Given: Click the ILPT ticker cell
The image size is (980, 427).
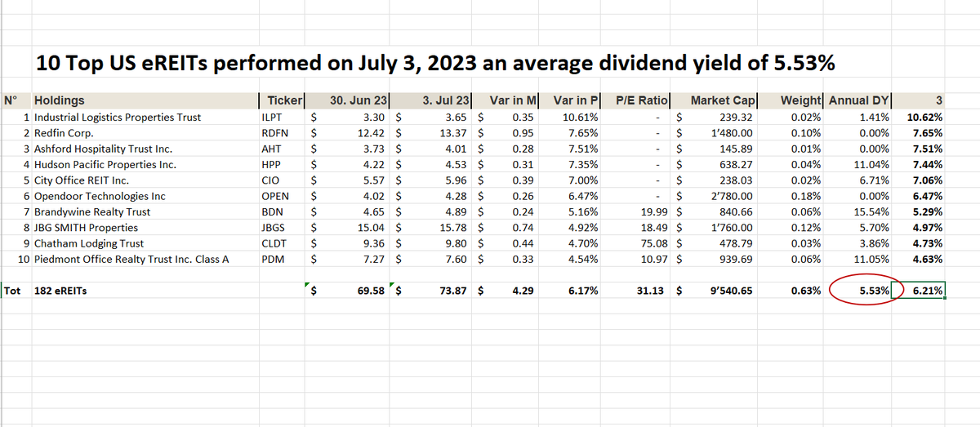Looking at the screenshot, I should tap(282, 118).
